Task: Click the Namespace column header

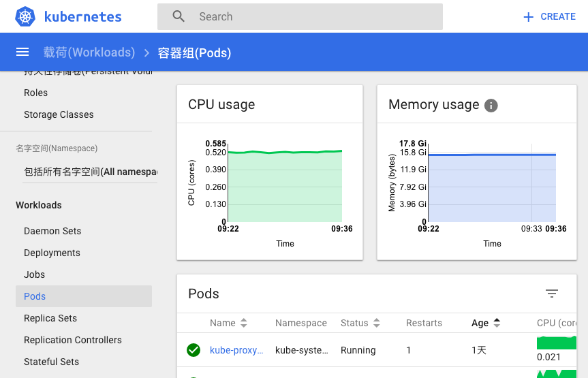Action: 301,323
